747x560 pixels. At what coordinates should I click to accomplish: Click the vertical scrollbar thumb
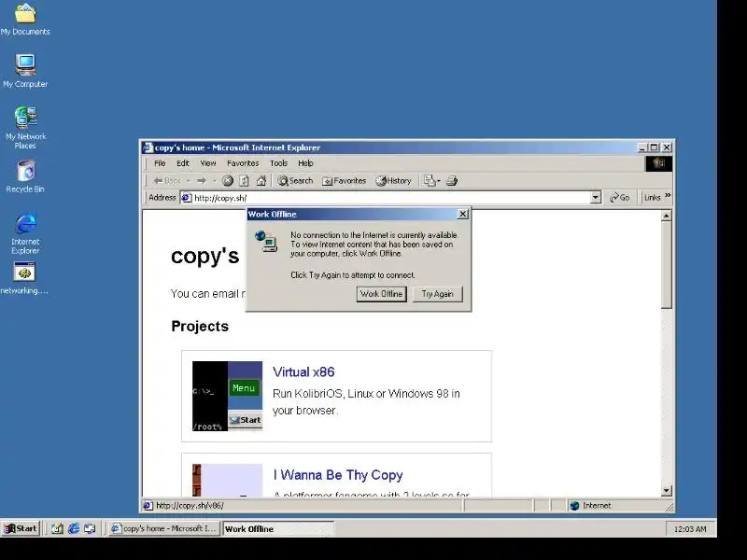667,265
